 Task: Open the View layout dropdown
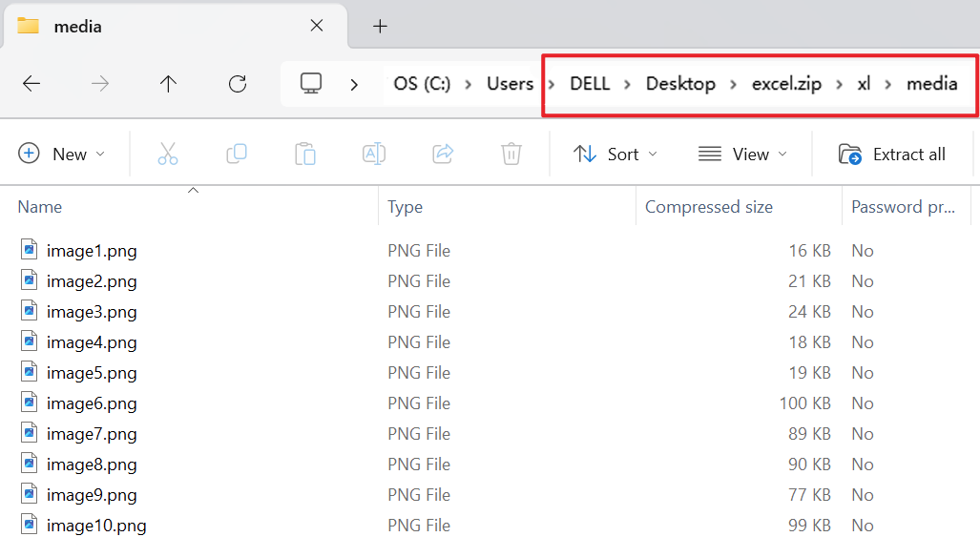pyautogui.click(x=743, y=154)
